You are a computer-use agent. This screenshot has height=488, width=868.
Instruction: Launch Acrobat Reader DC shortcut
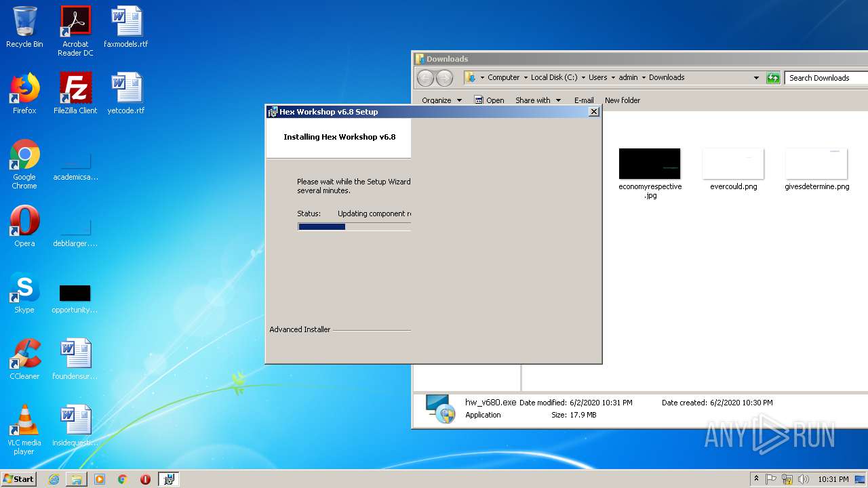point(75,31)
